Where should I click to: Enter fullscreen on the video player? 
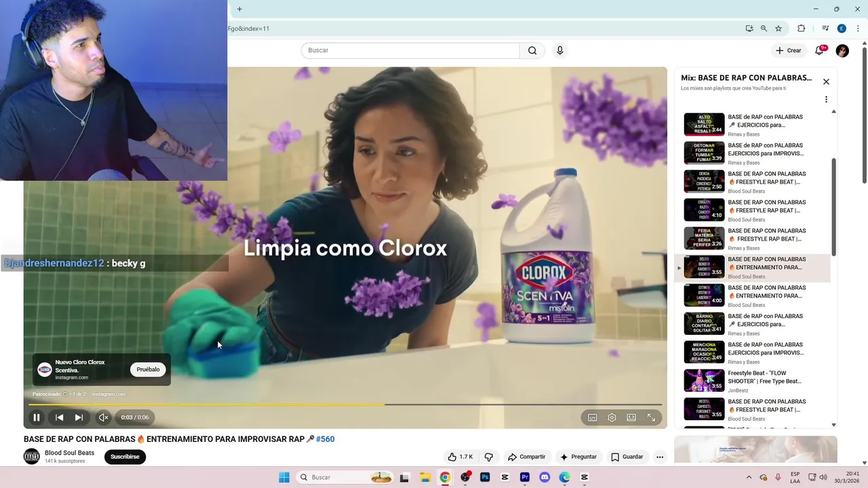[x=651, y=418]
